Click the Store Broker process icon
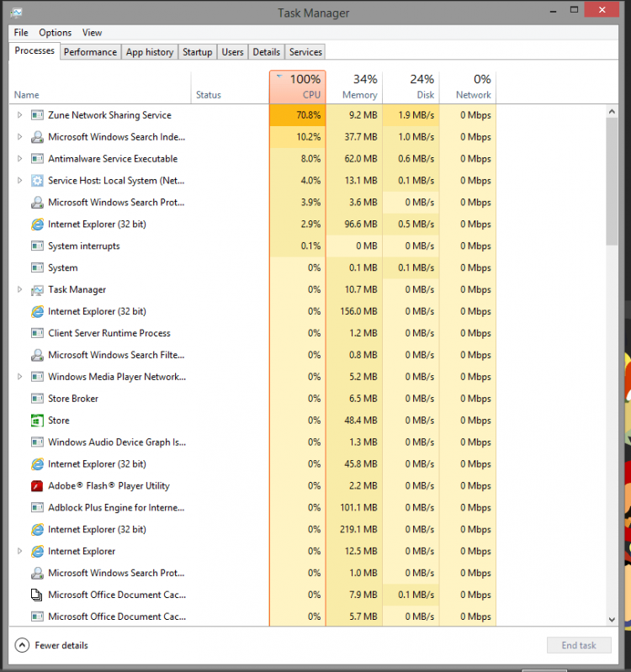The image size is (631, 672). pos(37,399)
